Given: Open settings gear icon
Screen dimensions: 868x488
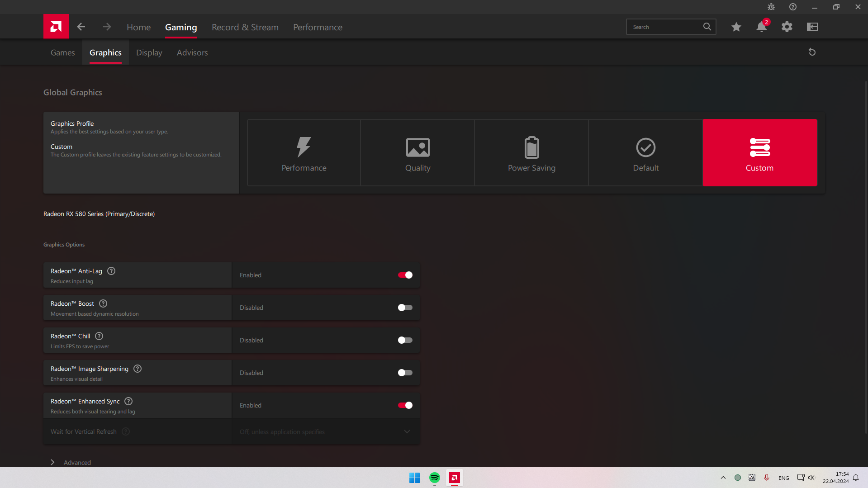Looking at the screenshot, I should (x=787, y=27).
